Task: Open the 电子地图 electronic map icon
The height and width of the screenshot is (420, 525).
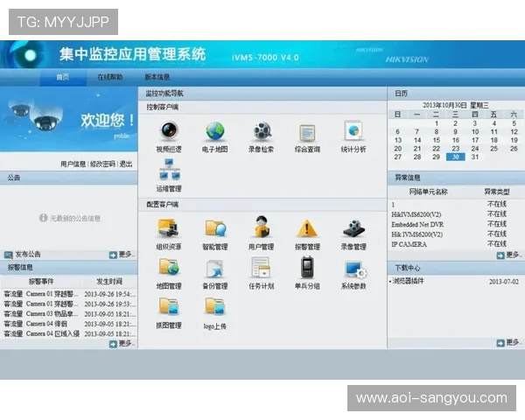Action: point(215,131)
